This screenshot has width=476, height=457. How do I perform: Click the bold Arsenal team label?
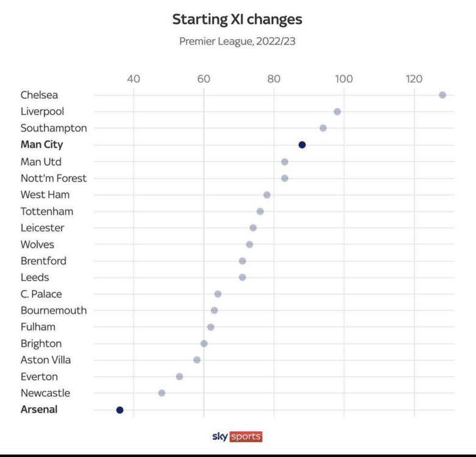coord(39,409)
